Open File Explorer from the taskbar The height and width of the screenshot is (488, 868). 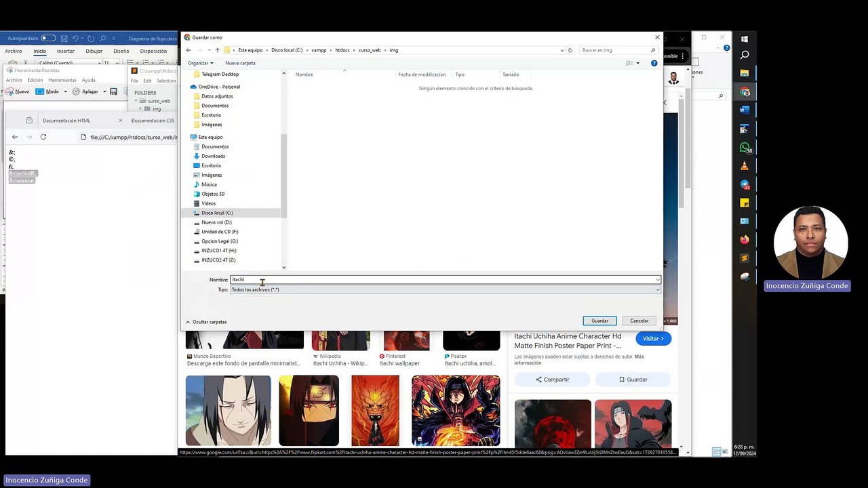click(745, 73)
